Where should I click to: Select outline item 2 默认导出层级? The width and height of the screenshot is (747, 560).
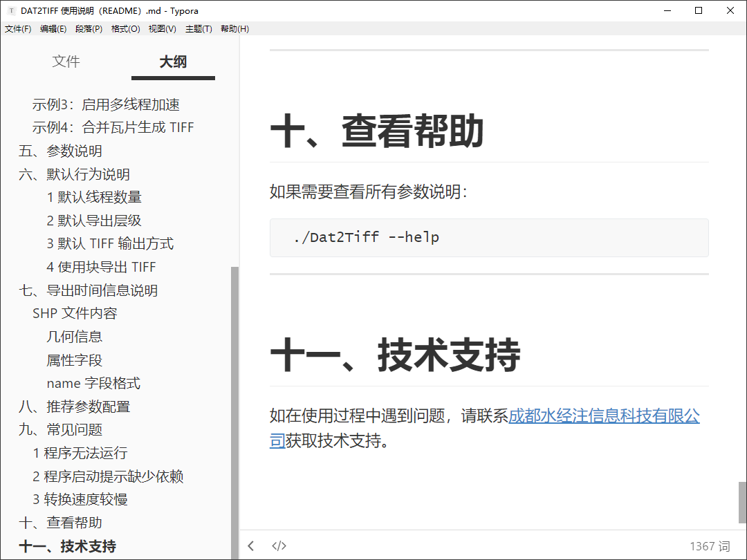[x=94, y=221]
